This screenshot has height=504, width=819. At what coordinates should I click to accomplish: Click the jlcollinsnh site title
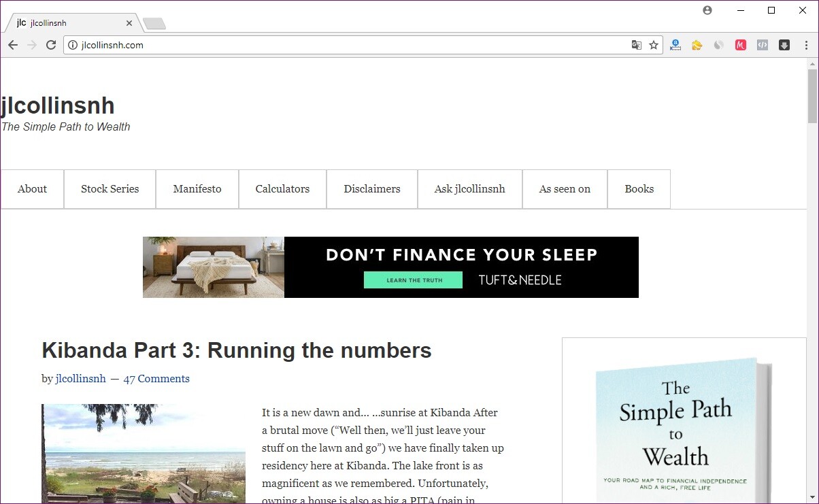tap(58, 105)
